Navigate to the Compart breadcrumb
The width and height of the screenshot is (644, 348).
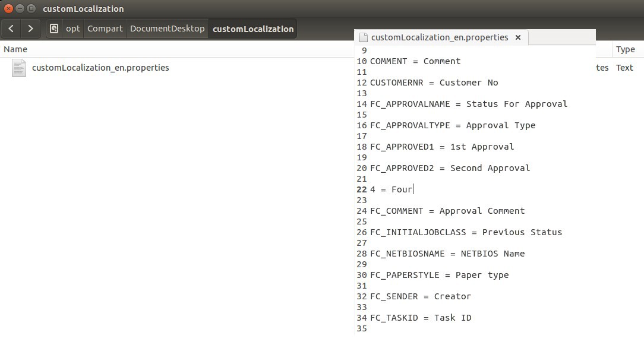(x=105, y=28)
